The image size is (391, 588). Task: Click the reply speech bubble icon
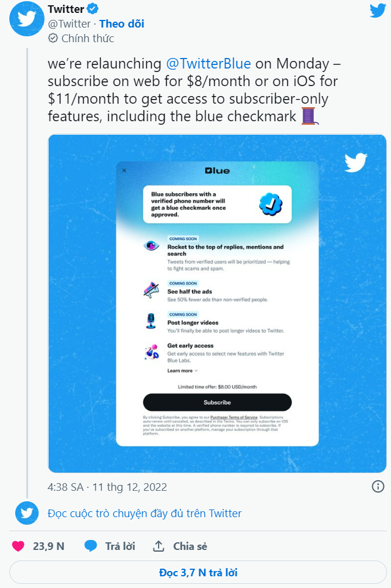click(91, 546)
